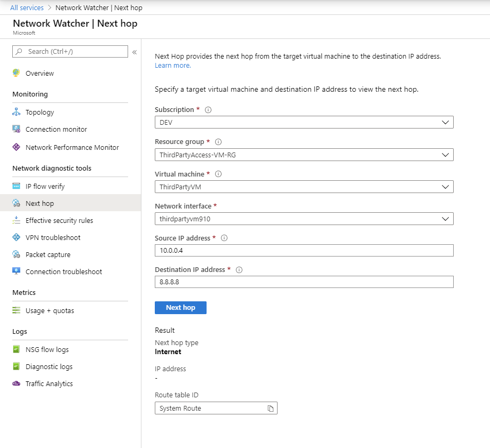The width and height of the screenshot is (490, 448).
Task: Click the Connection monitor icon
Action: click(16, 129)
